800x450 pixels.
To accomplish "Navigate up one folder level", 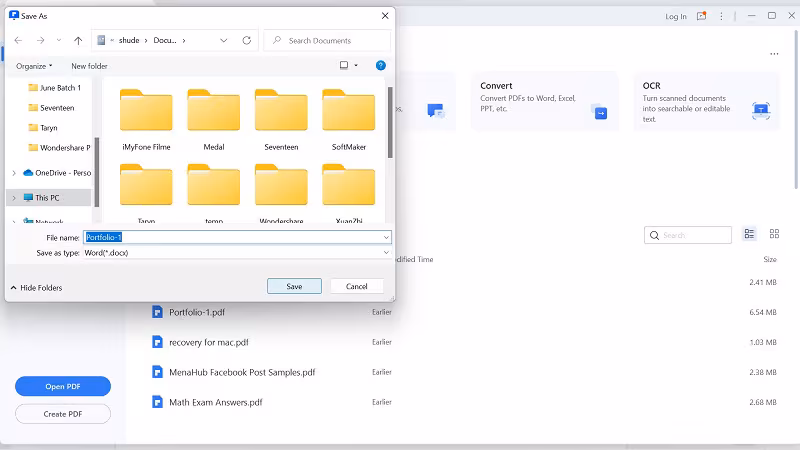I will 78,40.
